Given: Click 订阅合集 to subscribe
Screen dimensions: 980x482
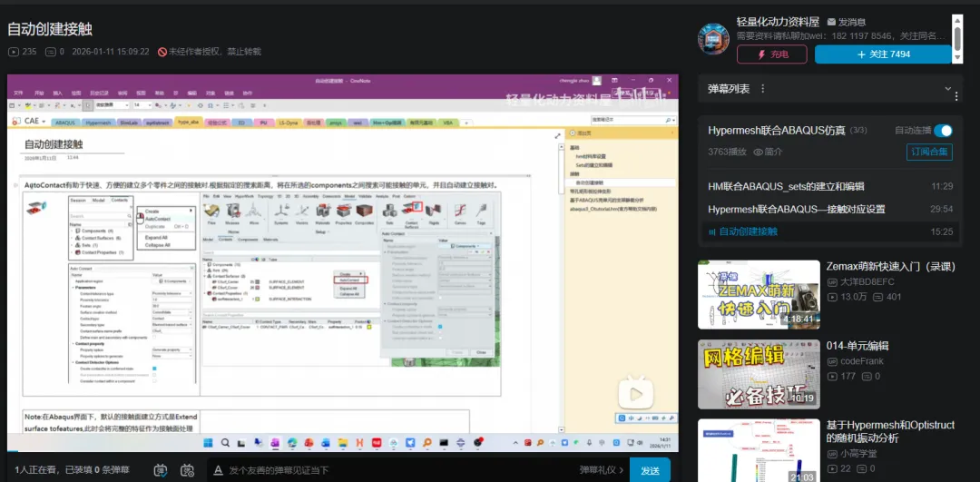Looking at the screenshot, I should 929,152.
